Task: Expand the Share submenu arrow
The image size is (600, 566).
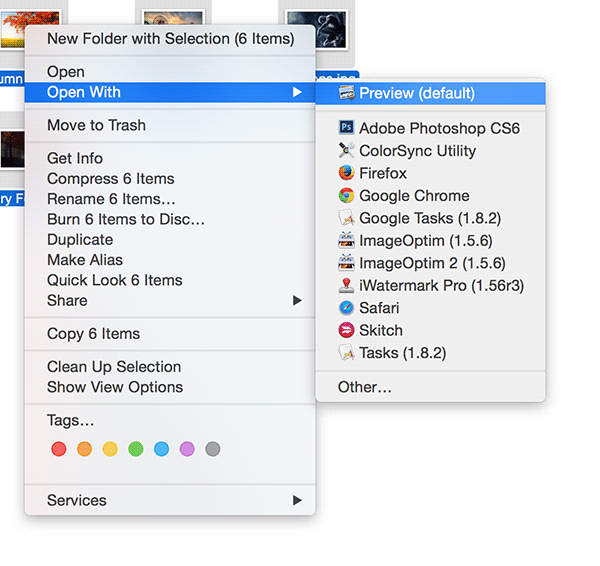Action: coord(297,300)
